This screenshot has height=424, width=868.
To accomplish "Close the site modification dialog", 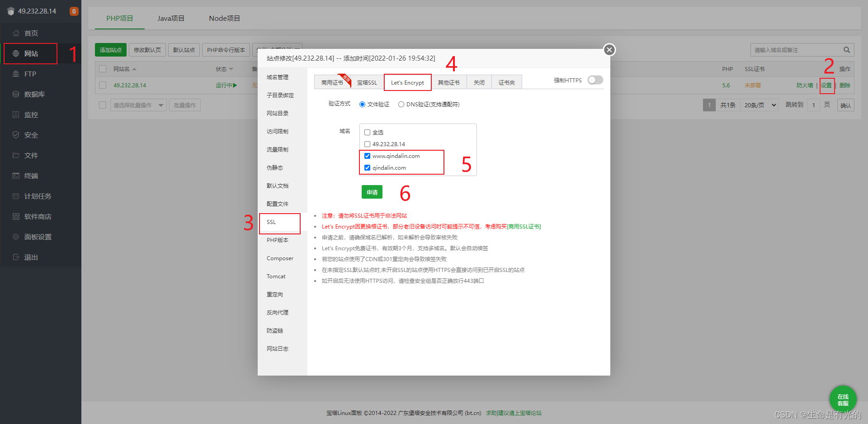I will (609, 50).
